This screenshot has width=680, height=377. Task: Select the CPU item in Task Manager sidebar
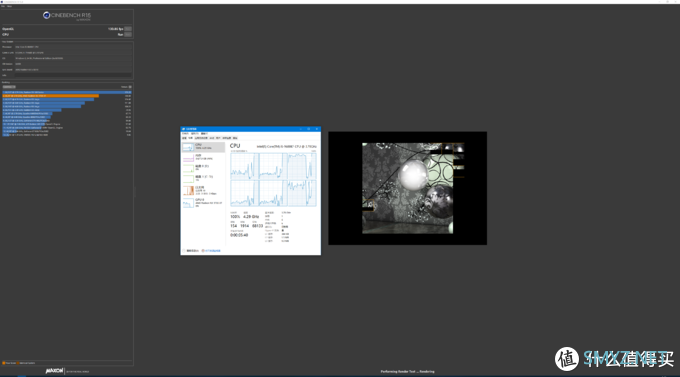(x=203, y=147)
